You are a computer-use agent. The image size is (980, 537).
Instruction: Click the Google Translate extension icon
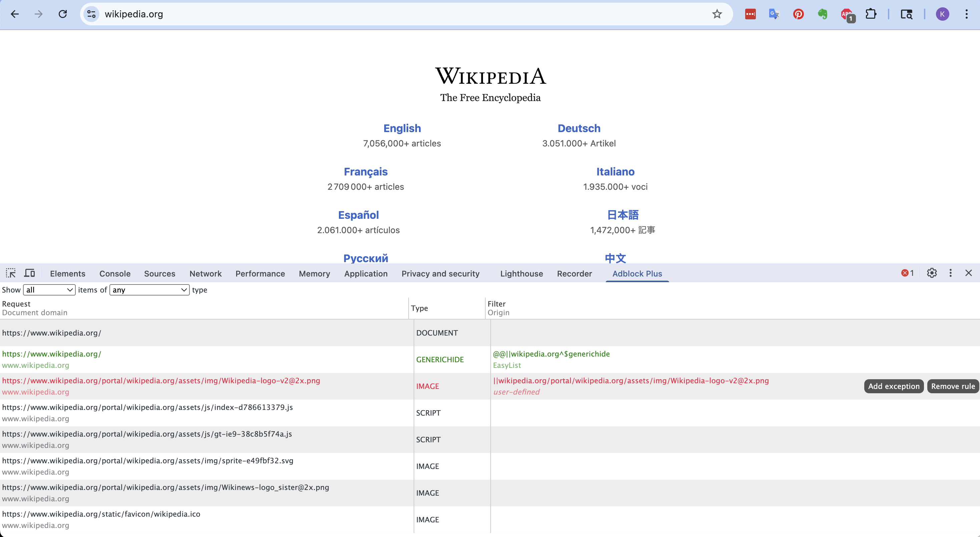point(774,14)
